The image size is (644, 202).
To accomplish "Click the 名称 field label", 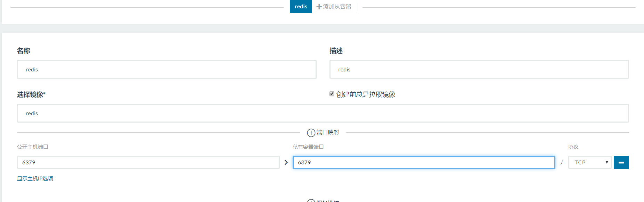I will (x=24, y=51).
